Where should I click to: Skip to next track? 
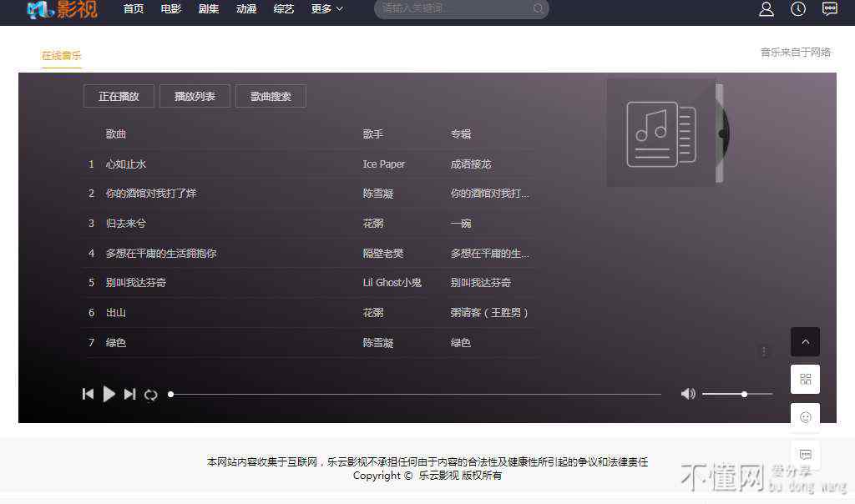pos(129,394)
